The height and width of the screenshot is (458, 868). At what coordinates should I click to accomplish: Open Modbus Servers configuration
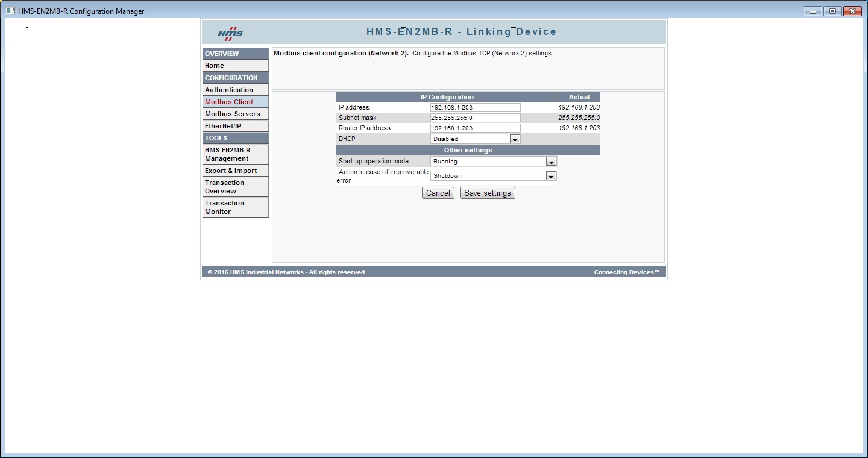(235, 114)
